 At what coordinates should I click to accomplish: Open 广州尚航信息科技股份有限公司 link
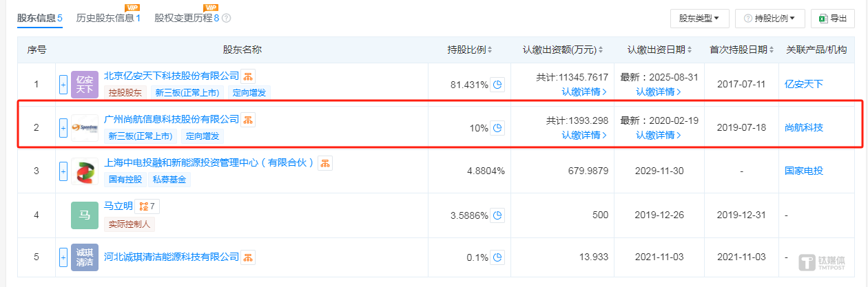[x=172, y=120]
